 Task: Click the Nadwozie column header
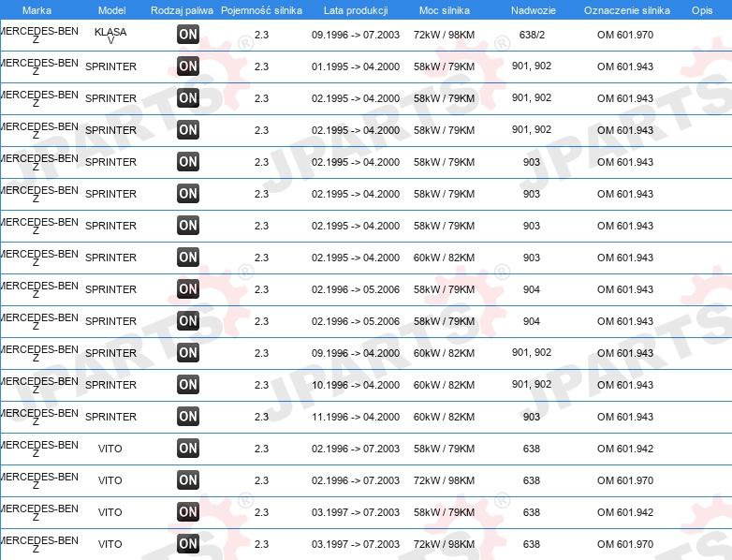[x=534, y=10]
